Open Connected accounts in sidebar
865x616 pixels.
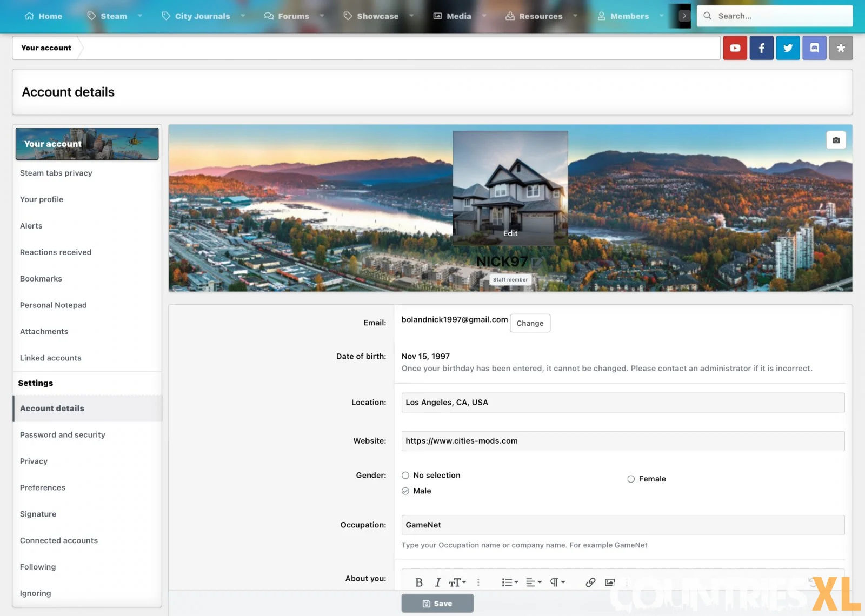[x=59, y=541]
